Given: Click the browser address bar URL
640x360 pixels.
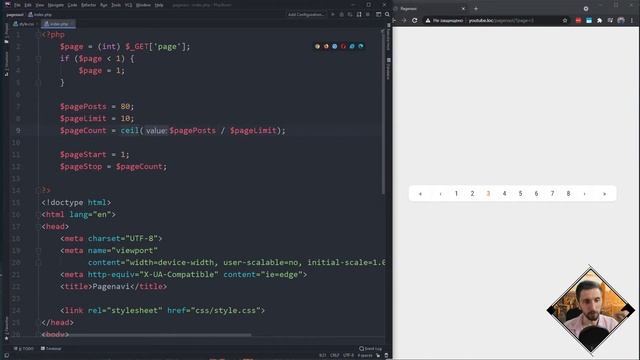Looking at the screenshot, I should click(501, 20).
